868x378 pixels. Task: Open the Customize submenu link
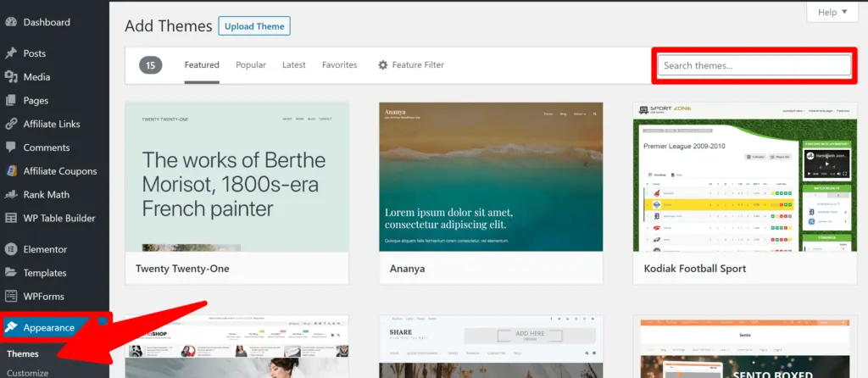pos(28,373)
